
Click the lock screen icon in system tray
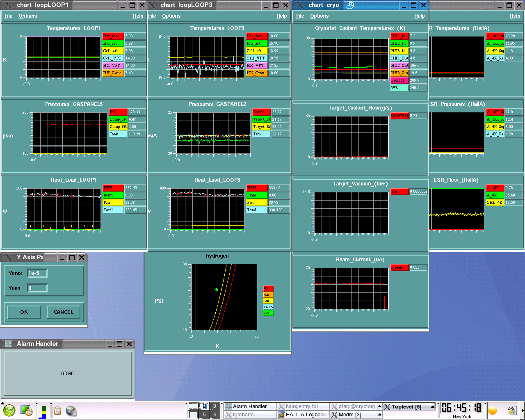(x=511, y=411)
